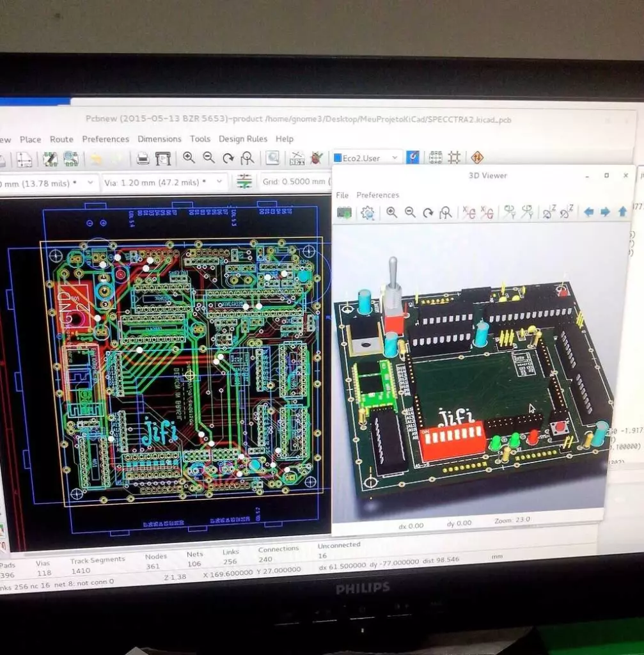
Task: Open the track width 13.78 mils dropdown
Action: pyautogui.click(x=90, y=183)
